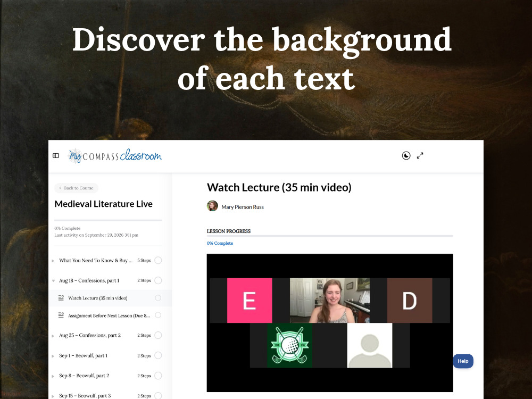Select the pink E participant tile
This screenshot has width=532, height=399.
coord(250,300)
